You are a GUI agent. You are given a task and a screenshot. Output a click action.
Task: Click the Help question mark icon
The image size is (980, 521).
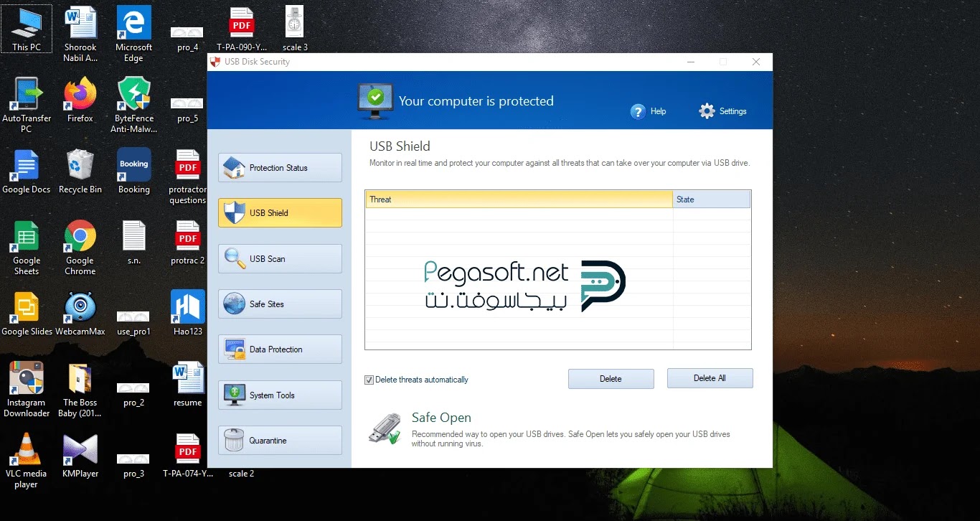[x=638, y=111]
